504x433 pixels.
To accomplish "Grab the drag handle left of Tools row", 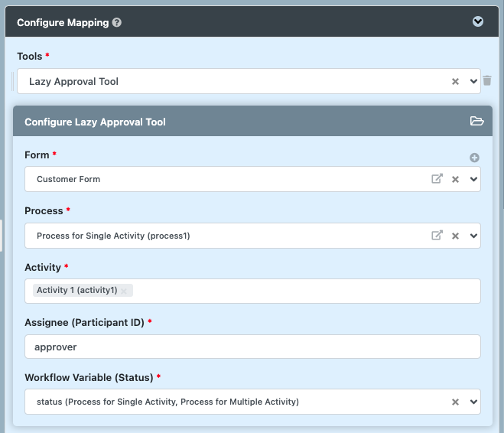I will tap(13, 81).
